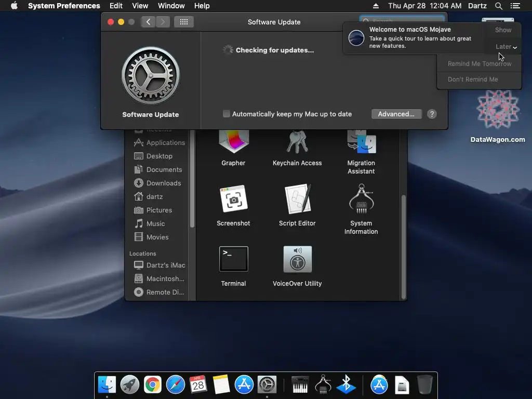Select the VoiceOver Utility app icon
Viewport: 532px width, 399px height.
297,259
